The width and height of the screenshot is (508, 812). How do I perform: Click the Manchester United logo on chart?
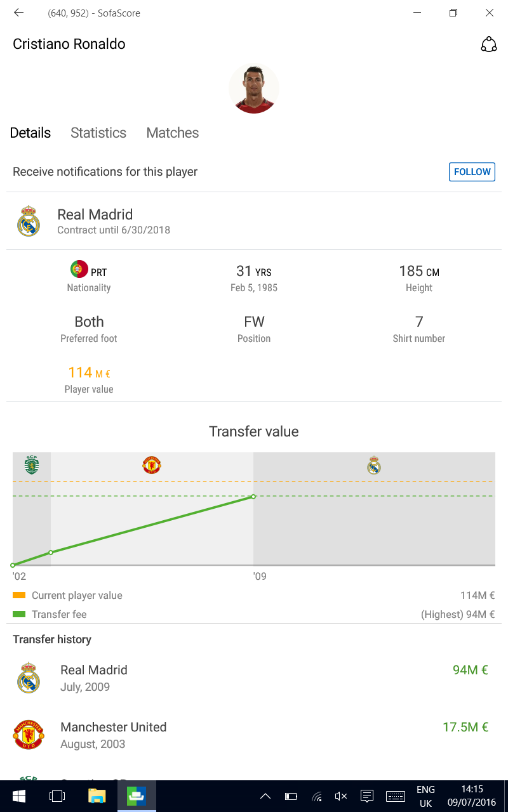click(x=152, y=465)
